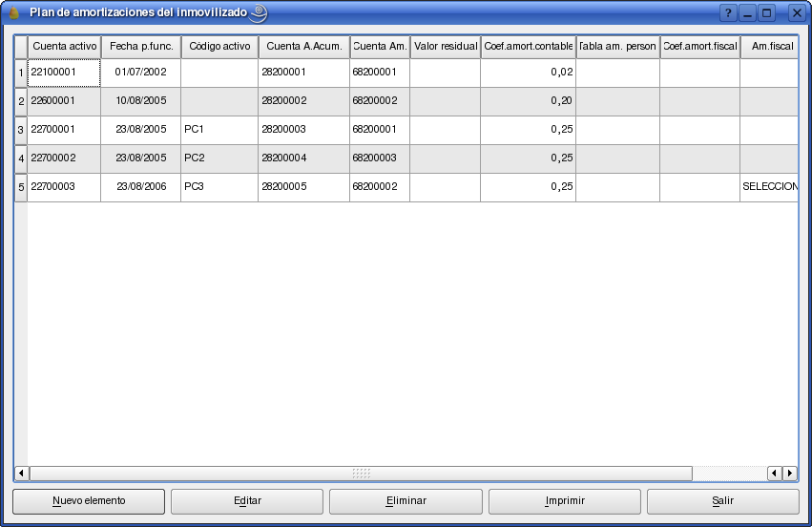Click the SELECCION cell in row 5
812x527 pixels.
point(769,187)
